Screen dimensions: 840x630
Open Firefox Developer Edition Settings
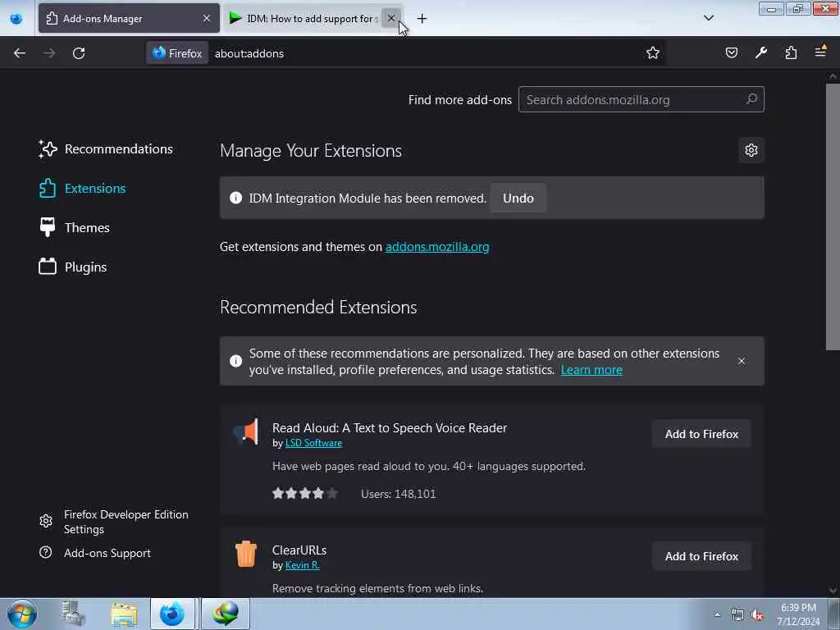pos(114,522)
